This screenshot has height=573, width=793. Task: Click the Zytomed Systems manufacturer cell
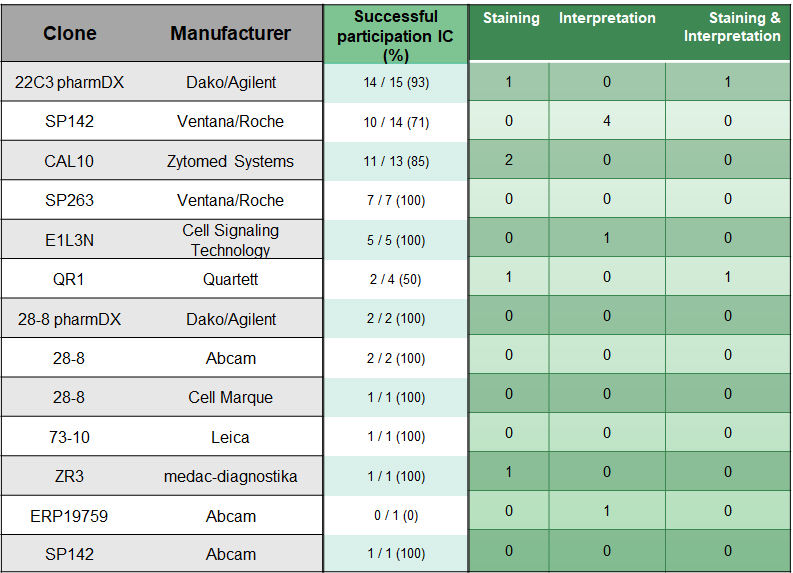230,161
